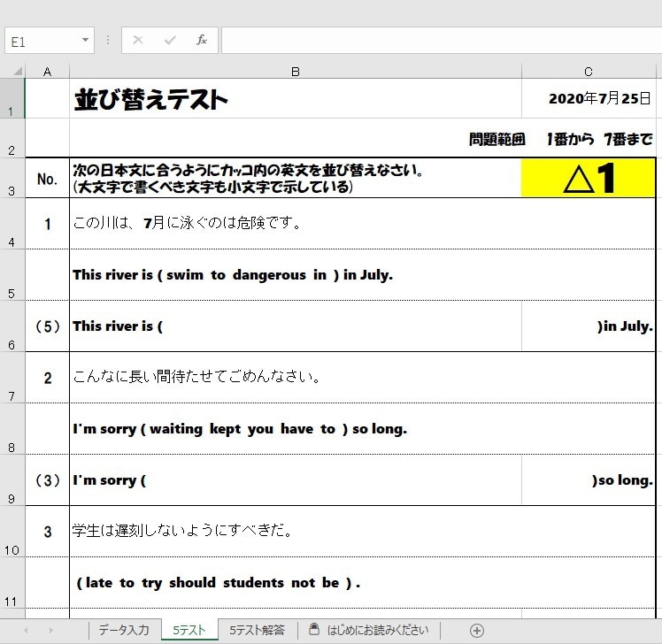Select row 6 header

[x=12, y=326]
